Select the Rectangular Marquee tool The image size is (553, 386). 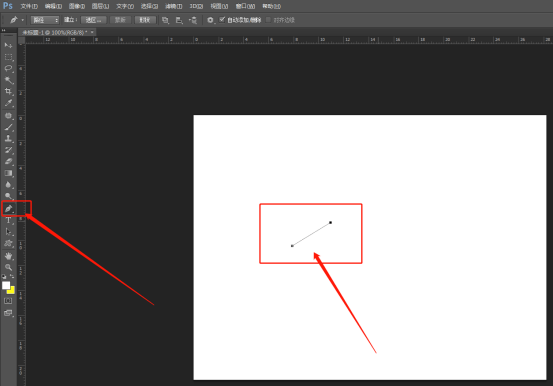pyautogui.click(x=8, y=57)
